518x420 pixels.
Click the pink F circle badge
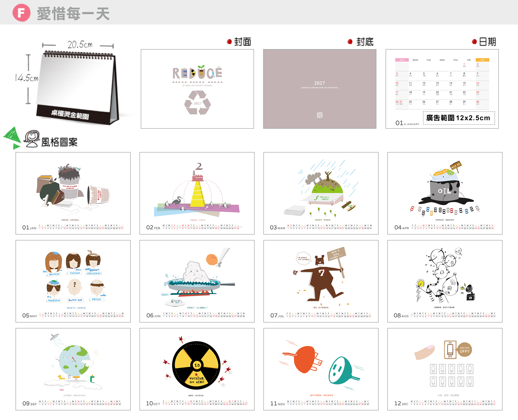click(x=21, y=13)
